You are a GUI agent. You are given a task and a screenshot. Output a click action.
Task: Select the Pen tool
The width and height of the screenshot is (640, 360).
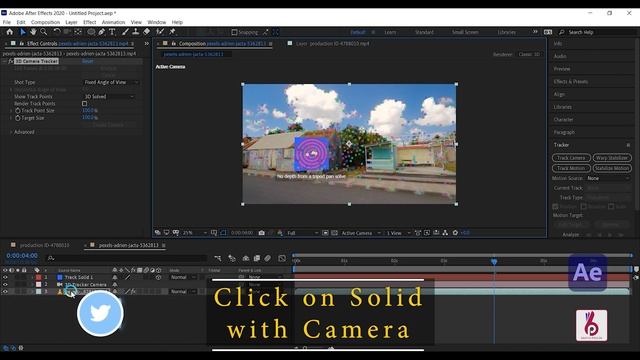pos(102,32)
